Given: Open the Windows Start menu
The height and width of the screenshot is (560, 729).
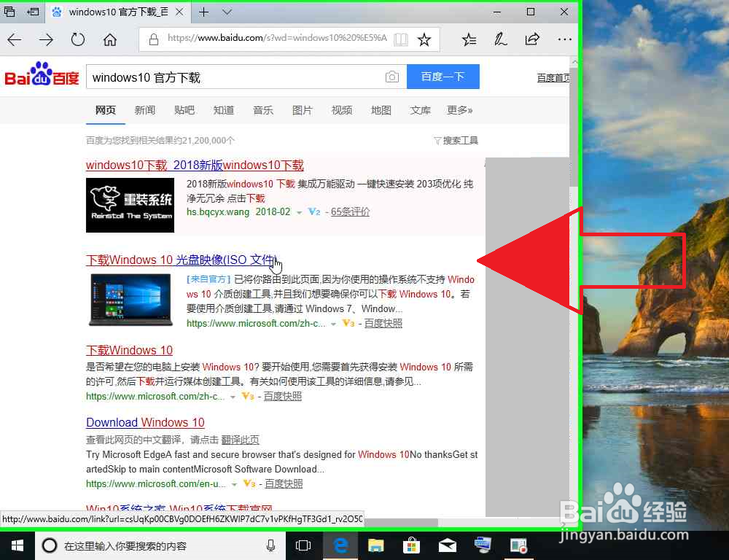Looking at the screenshot, I should [x=17, y=546].
